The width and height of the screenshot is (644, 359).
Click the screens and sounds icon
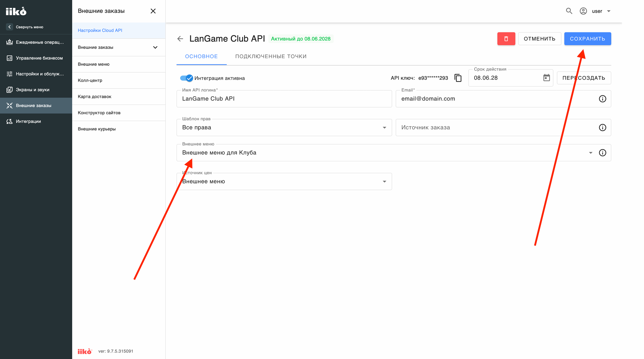point(9,90)
